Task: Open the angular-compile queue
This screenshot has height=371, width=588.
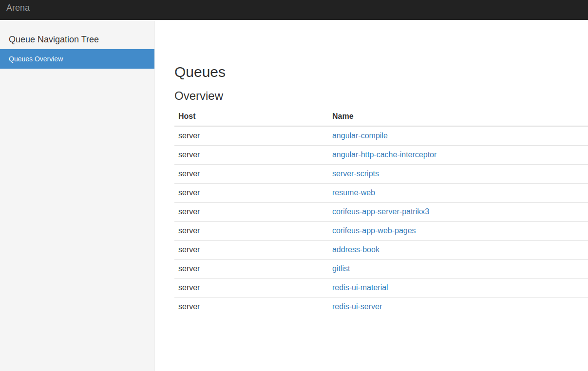Action: 360,135
